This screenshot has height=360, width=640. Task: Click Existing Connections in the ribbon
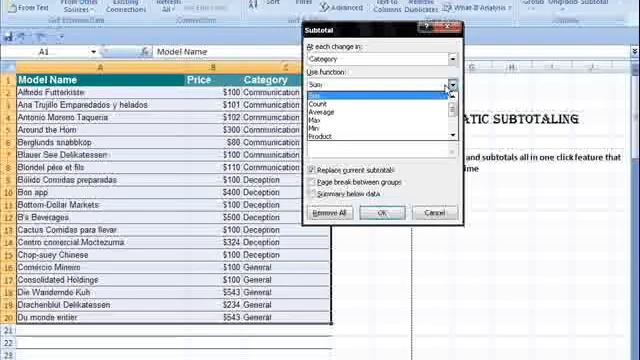(x=126, y=6)
